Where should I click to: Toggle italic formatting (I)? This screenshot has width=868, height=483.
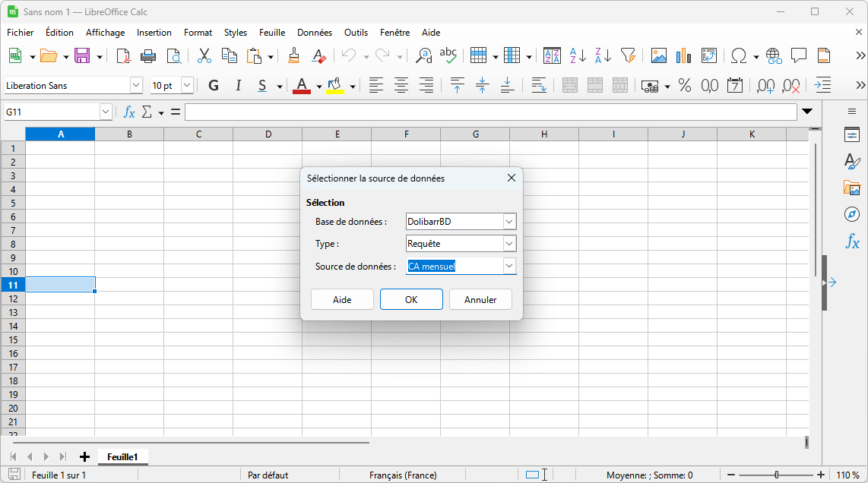238,86
